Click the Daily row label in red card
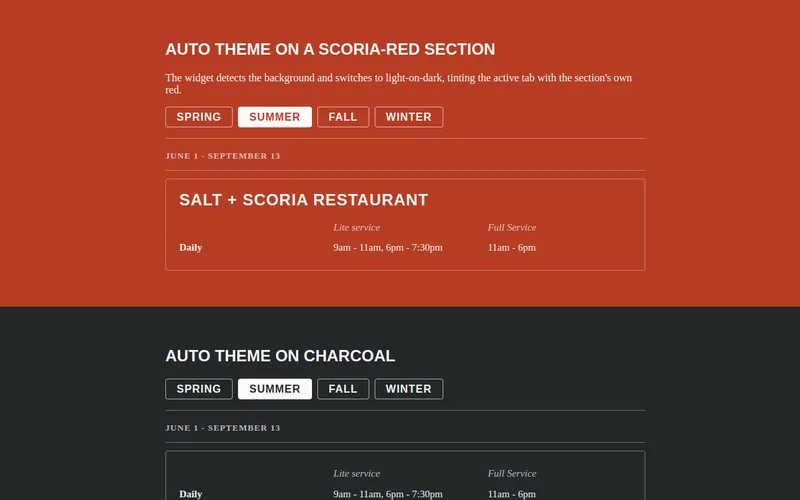The height and width of the screenshot is (500, 800). [191, 247]
